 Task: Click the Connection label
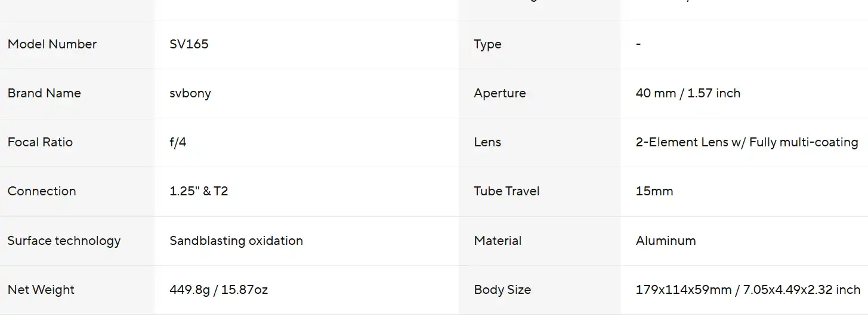click(x=42, y=191)
